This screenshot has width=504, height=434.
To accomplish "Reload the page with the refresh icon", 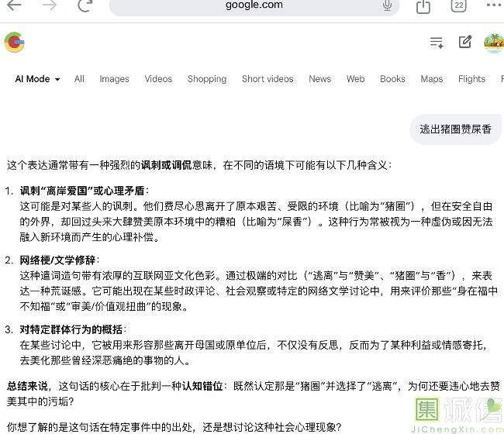I will pos(85,6).
